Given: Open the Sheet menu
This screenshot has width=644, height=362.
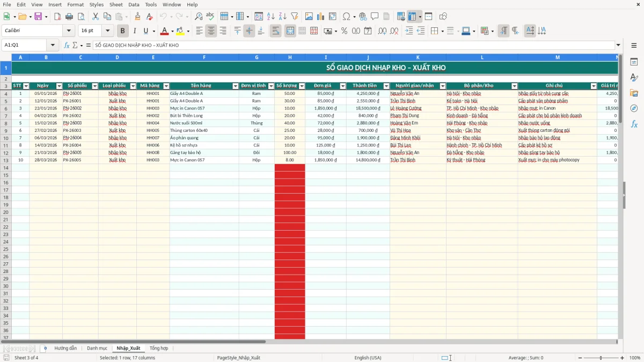Looking at the screenshot, I should coord(116,4).
